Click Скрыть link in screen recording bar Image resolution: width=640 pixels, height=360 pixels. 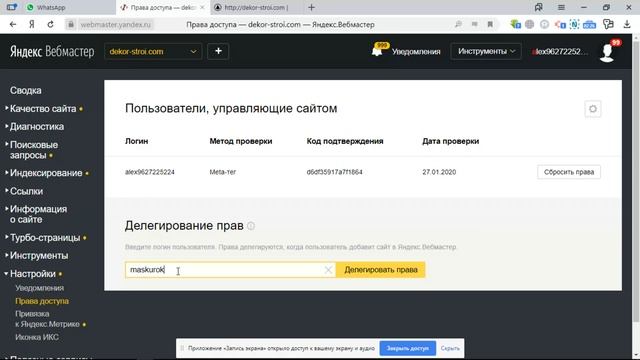[x=450, y=349]
